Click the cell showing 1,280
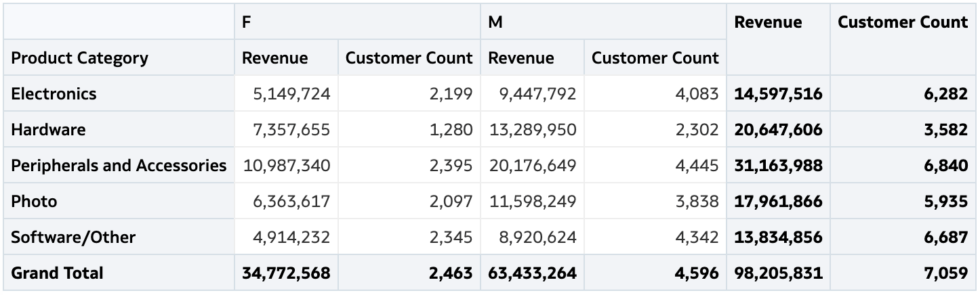This screenshot has width=980, height=295. tap(409, 129)
